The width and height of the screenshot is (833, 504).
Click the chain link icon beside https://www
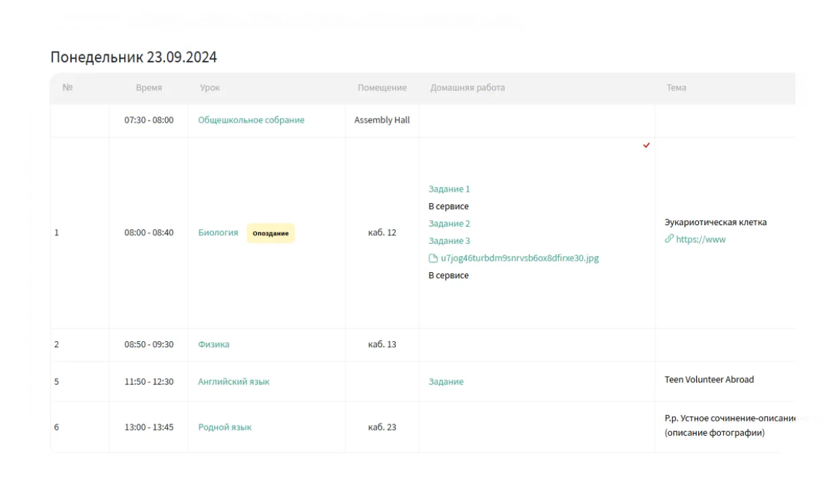[669, 239]
